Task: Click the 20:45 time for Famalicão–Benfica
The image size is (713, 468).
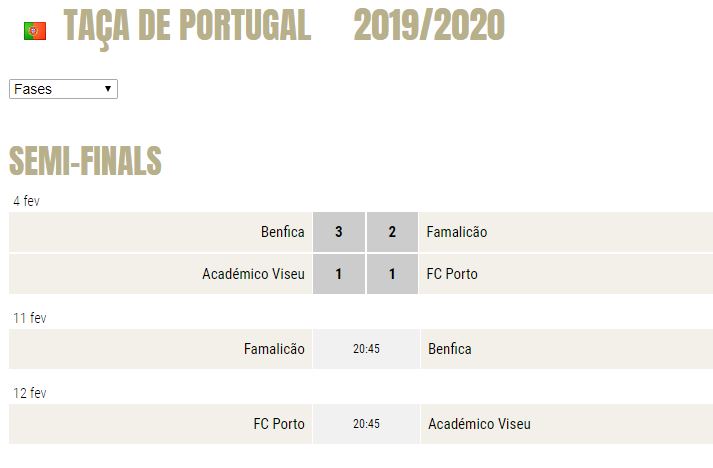Action: (367, 349)
